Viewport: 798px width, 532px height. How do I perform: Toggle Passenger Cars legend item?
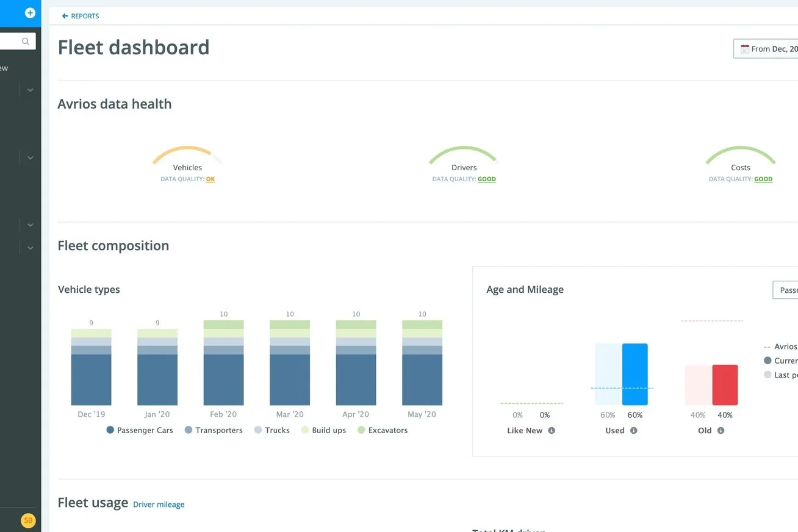click(140, 430)
